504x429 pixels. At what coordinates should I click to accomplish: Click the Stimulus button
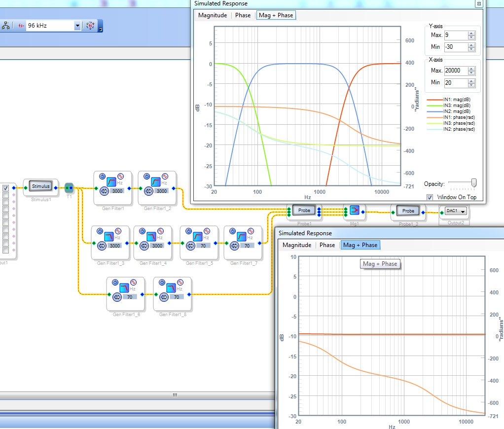(41, 186)
